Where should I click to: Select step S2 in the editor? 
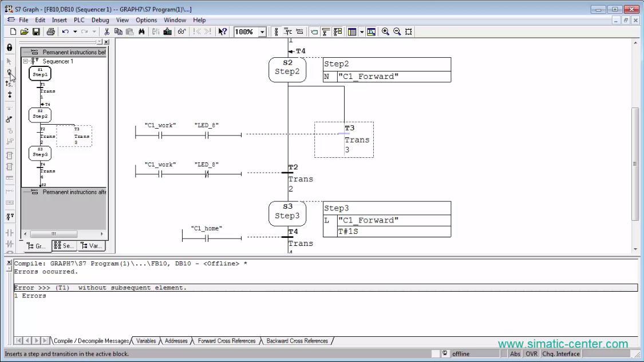click(x=287, y=70)
